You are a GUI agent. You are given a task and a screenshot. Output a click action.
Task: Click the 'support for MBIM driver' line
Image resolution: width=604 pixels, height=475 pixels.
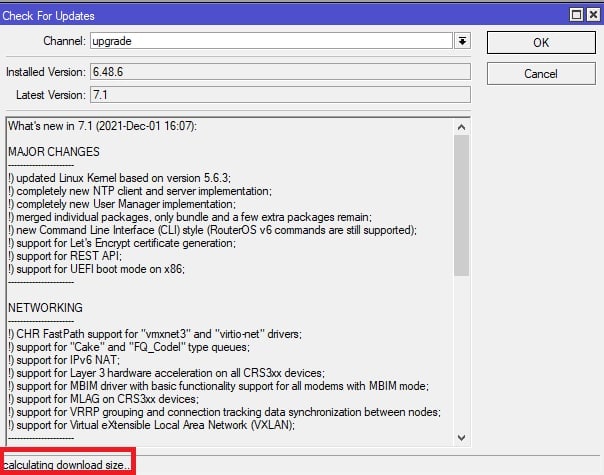(218, 386)
